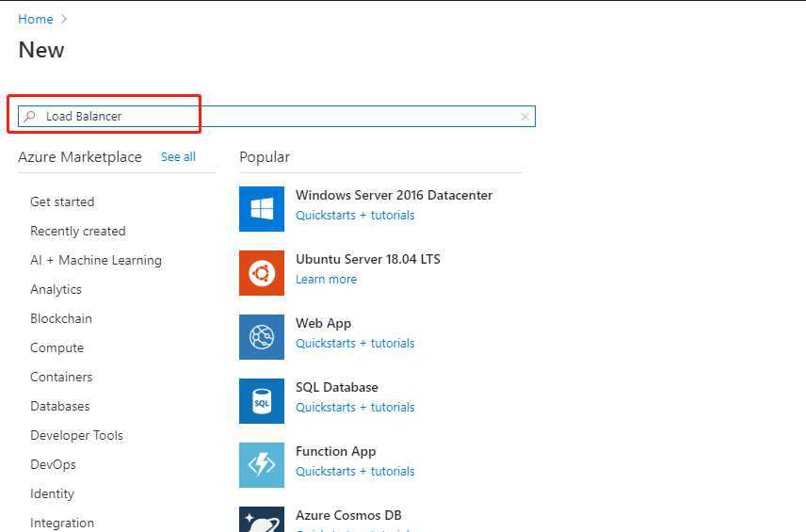Viewport: 806px width, 532px height.
Task: Open Quickstarts + tutorials for Web App
Action: pos(355,344)
